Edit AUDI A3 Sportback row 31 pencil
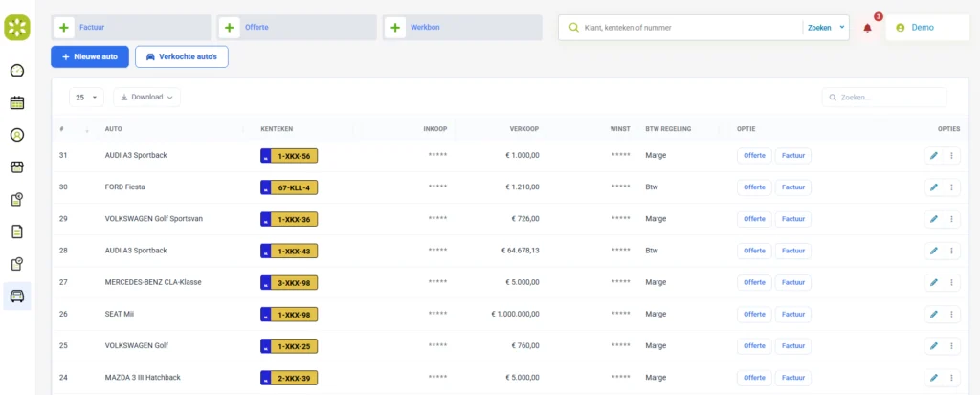Viewport: 980px width, 395px height. [934, 156]
